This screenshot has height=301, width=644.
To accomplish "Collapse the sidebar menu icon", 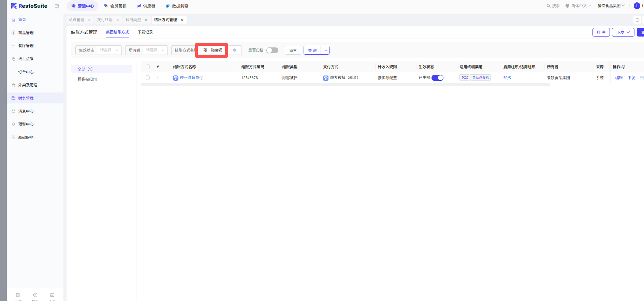I will tap(57, 6).
